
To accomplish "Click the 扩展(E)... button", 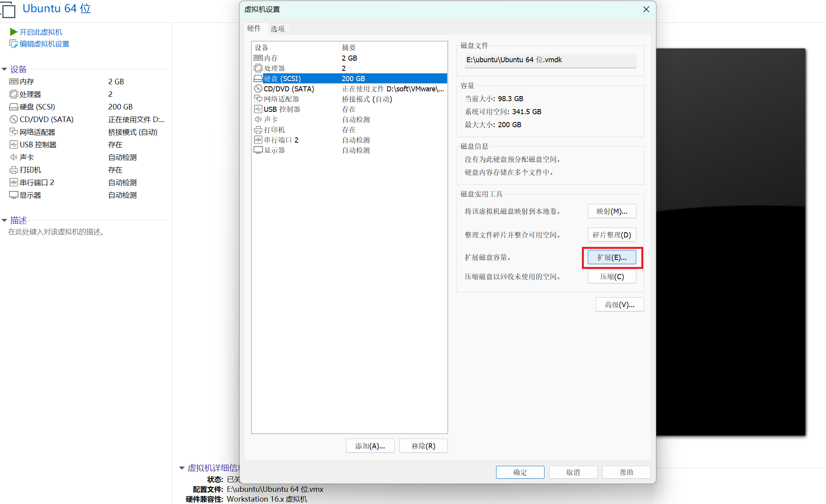I will 611,258.
